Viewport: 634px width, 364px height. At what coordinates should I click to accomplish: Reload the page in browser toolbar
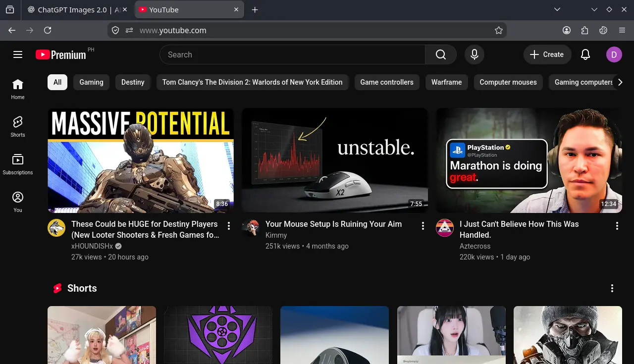48,30
